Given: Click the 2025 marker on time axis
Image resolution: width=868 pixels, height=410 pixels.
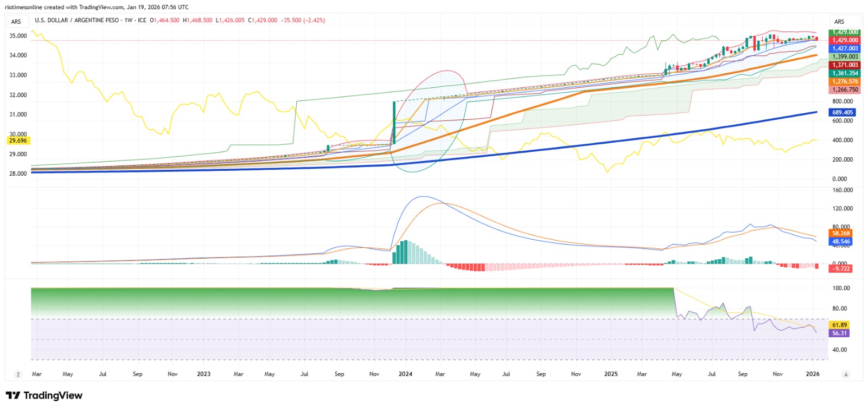Looking at the screenshot, I should pyautogui.click(x=611, y=374).
